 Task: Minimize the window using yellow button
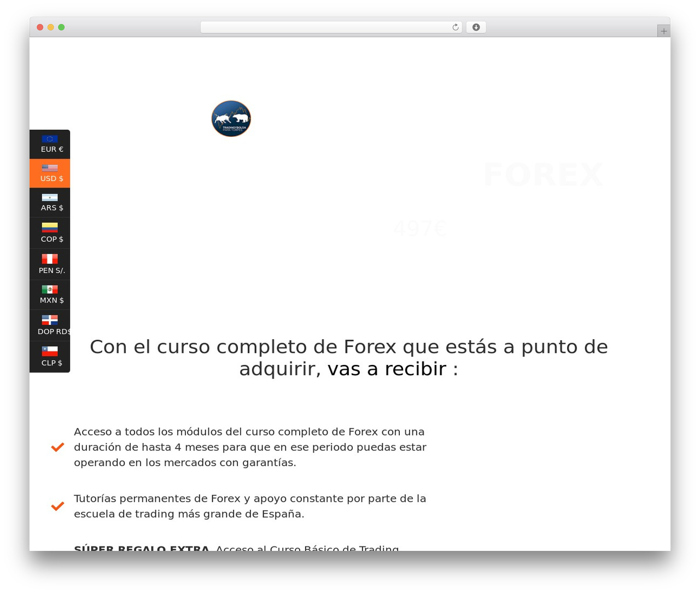(x=51, y=27)
